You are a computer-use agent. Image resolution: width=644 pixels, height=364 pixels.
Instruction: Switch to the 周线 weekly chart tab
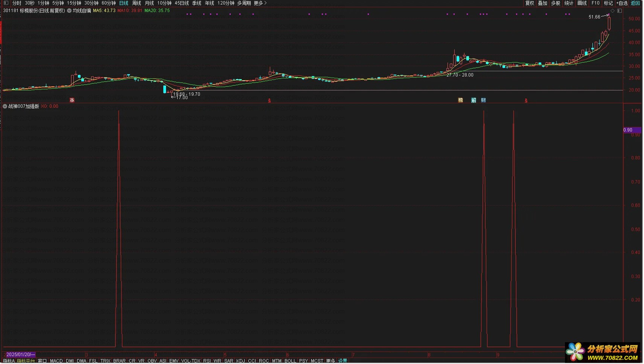click(x=137, y=3)
